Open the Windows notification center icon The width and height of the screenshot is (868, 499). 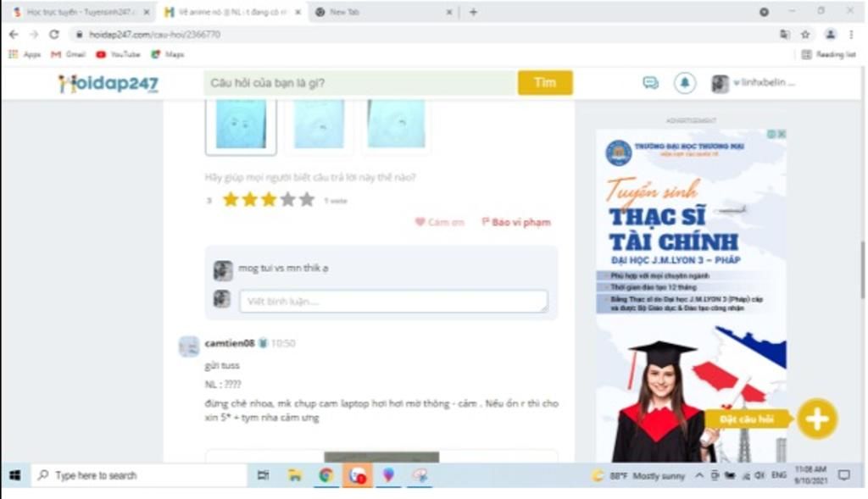[844, 475]
